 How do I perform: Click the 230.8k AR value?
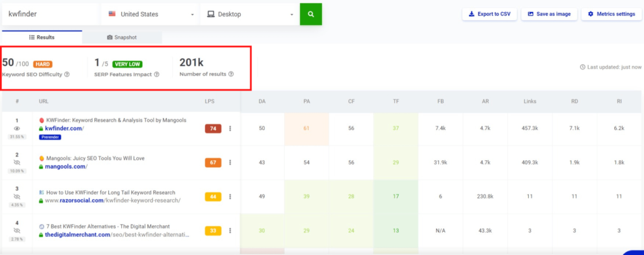click(x=486, y=197)
